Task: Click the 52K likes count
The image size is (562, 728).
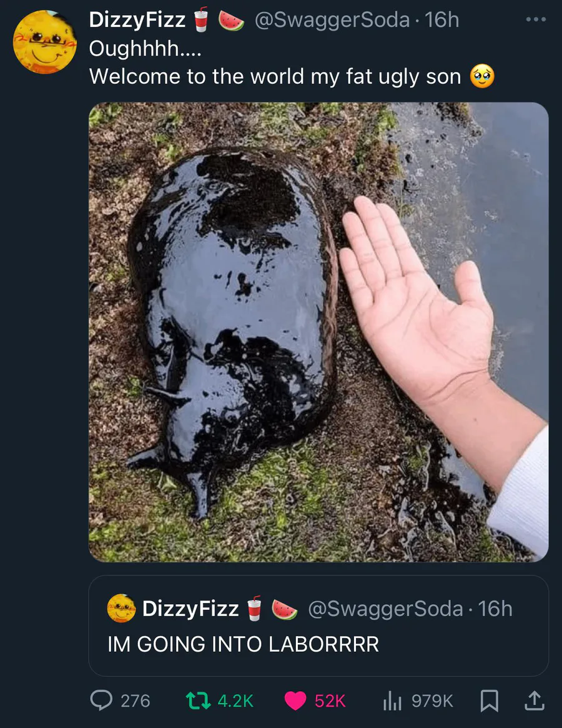Action: [x=330, y=701]
